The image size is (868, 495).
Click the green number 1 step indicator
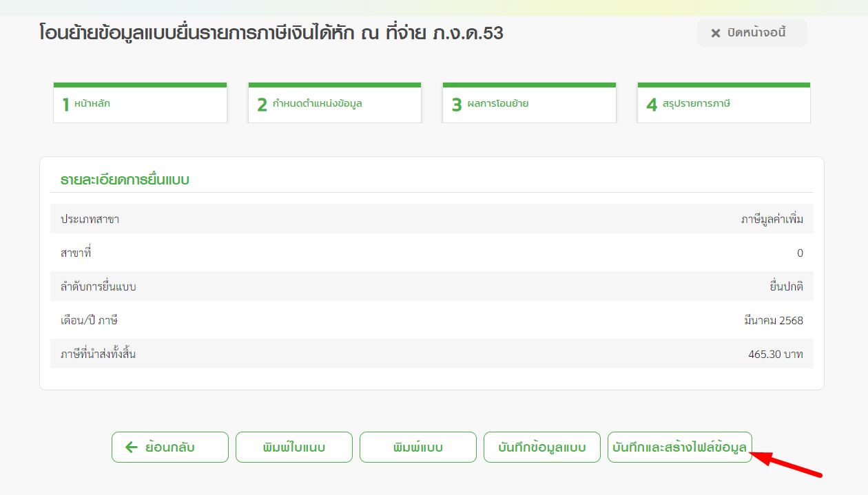click(66, 105)
